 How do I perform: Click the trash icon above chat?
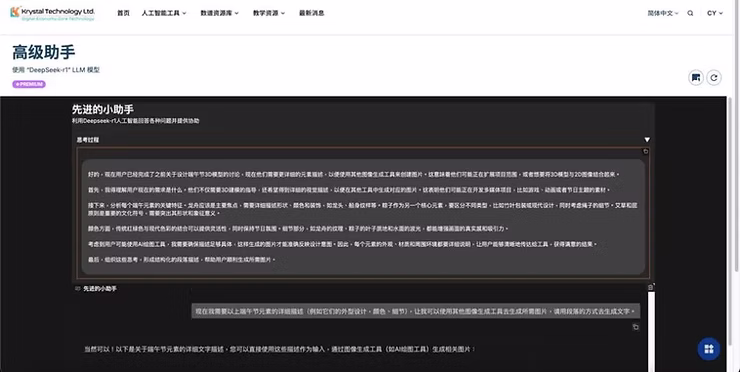click(651, 287)
